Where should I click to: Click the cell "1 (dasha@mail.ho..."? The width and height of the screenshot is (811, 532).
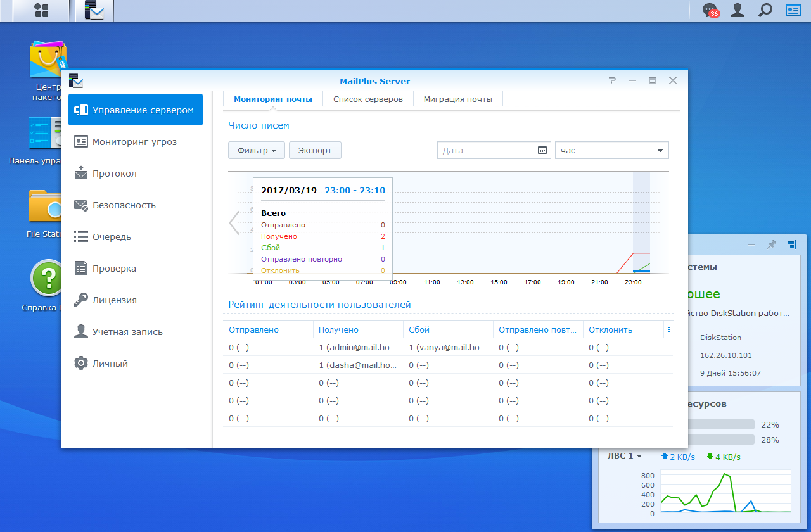[358, 365]
